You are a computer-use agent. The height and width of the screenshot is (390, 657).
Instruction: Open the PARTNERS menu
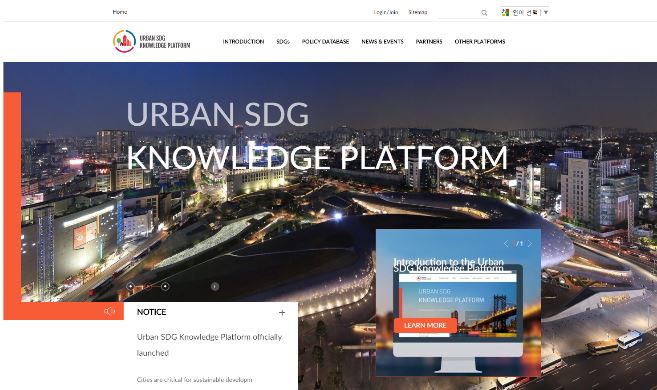[x=429, y=41]
